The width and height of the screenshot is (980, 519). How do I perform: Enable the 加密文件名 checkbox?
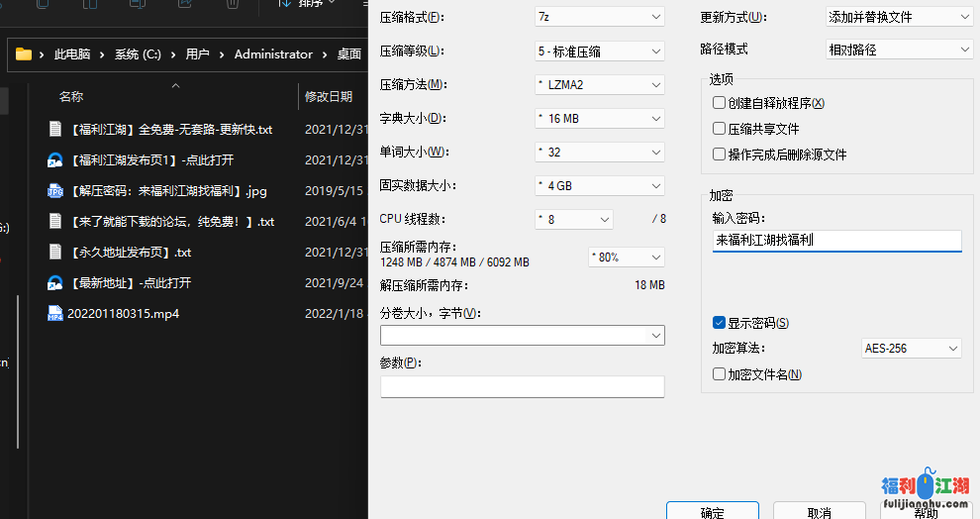click(x=720, y=374)
